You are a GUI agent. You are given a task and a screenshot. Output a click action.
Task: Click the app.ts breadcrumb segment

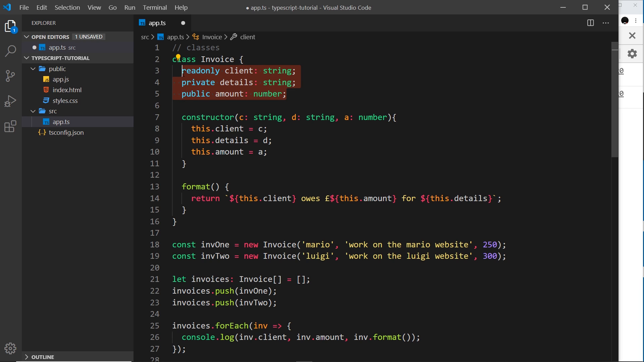175,37
